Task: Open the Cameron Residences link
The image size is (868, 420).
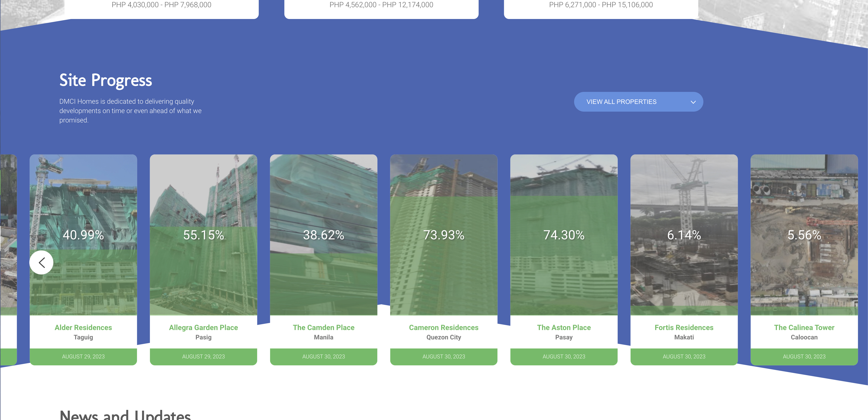Action: (x=443, y=327)
